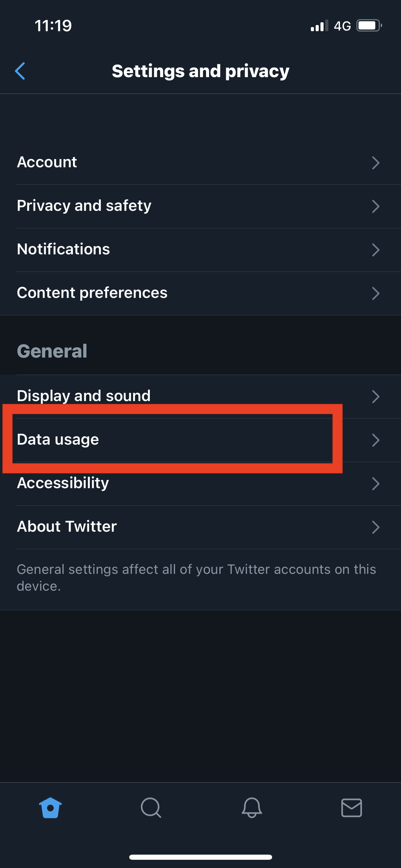Expand the Privacy and safety chevron
The width and height of the screenshot is (401, 868).
click(x=376, y=207)
